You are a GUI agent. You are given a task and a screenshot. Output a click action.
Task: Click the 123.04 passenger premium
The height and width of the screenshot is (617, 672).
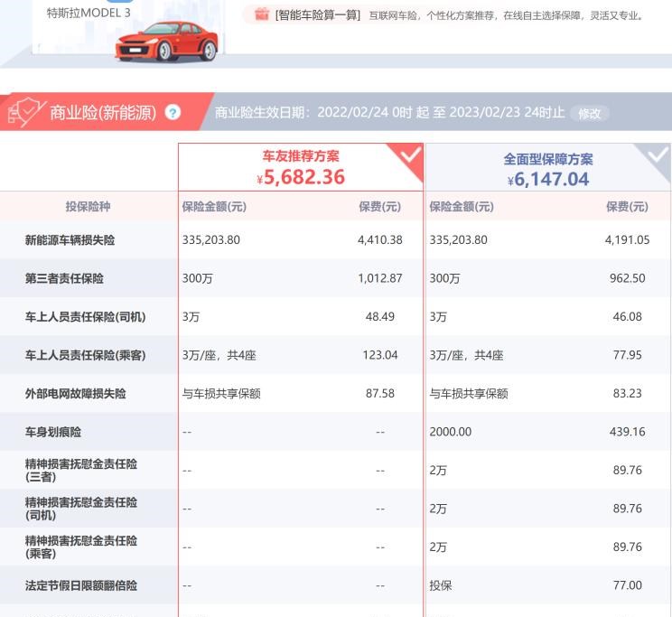(x=380, y=355)
